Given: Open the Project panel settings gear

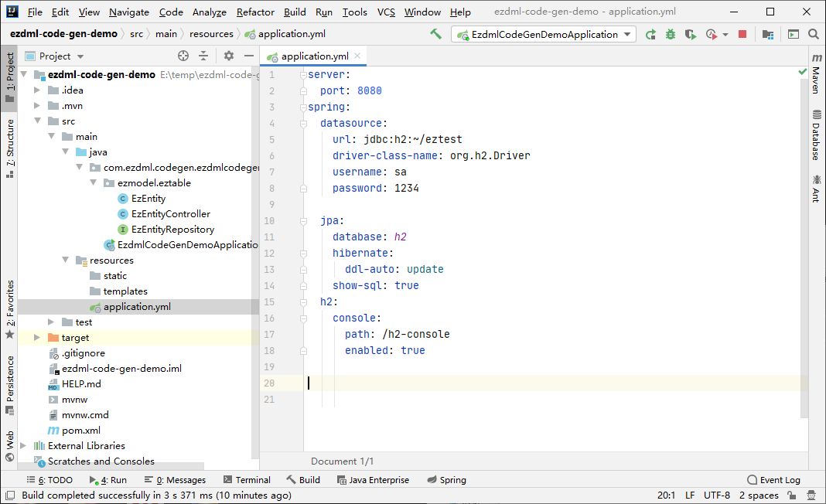Looking at the screenshot, I should [229, 56].
